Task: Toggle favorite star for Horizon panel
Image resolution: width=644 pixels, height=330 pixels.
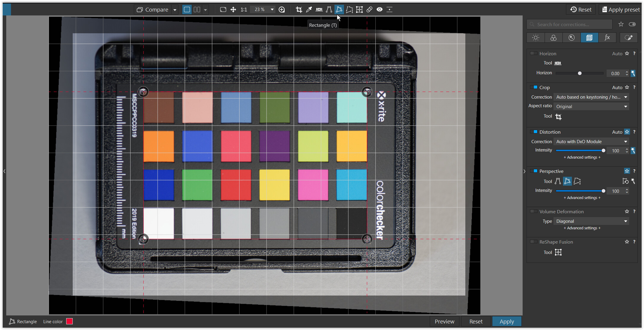Action: [x=627, y=53]
